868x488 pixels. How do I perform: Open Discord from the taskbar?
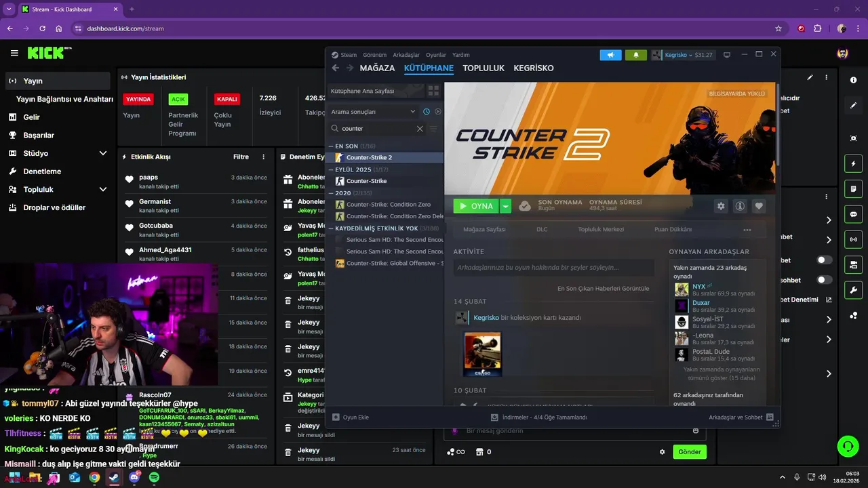134,477
